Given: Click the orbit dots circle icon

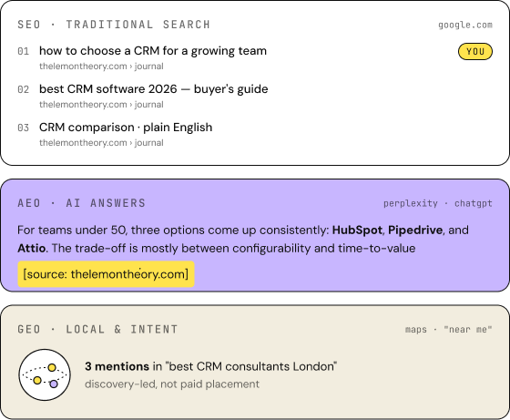Looking at the screenshot, I should (x=45, y=374).
